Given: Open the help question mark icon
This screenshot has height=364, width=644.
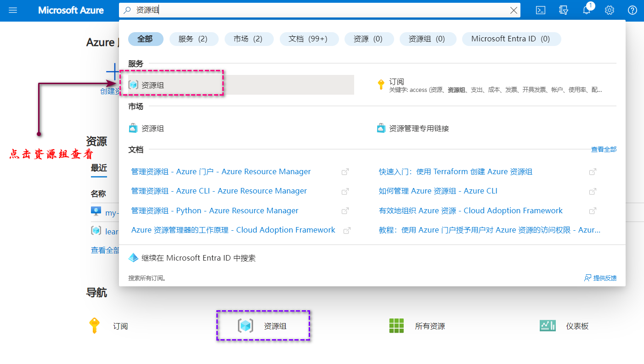Looking at the screenshot, I should pos(633,10).
